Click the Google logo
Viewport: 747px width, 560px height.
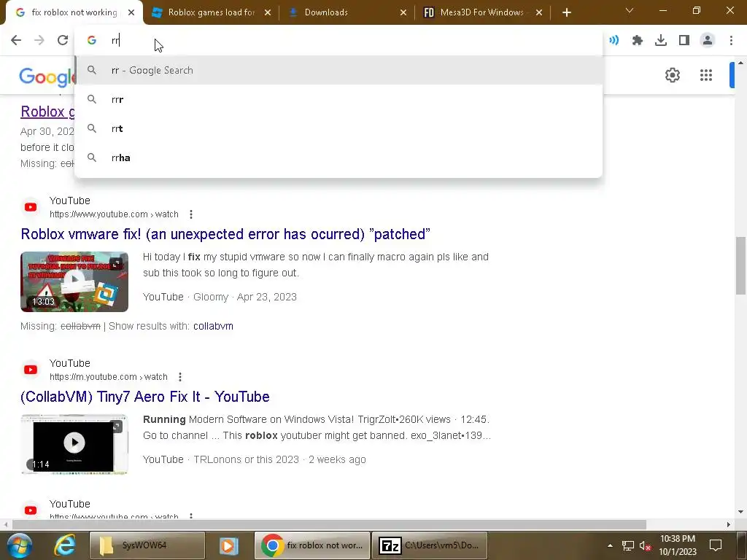(x=47, y=77)
